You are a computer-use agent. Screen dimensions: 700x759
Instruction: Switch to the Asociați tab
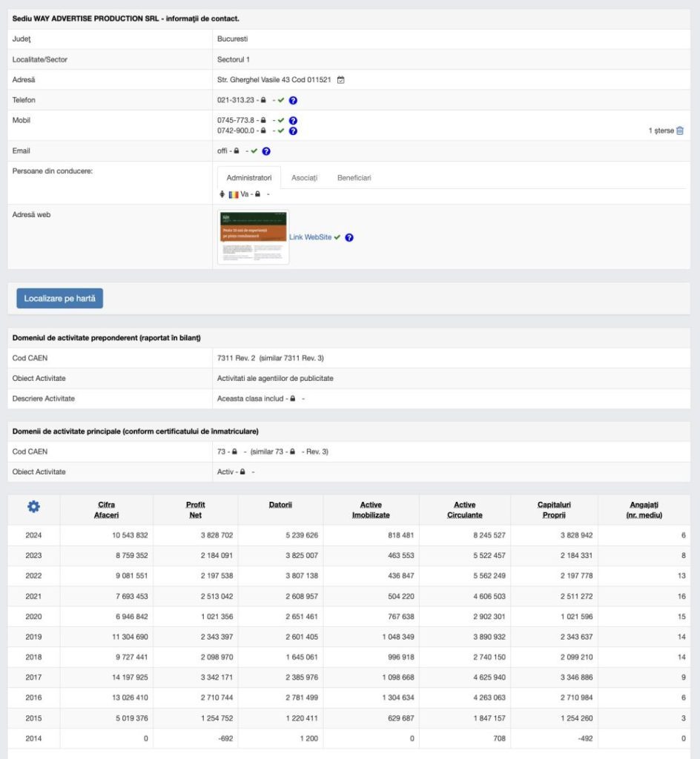(x=304, y=178)
